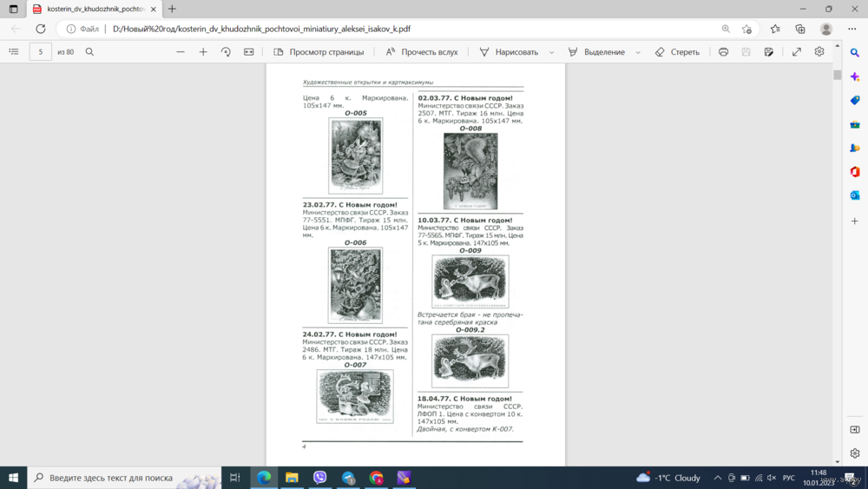Viewport: 868px width, 489px height.
Task: Click the page number input field
Action: click(41, 51)
